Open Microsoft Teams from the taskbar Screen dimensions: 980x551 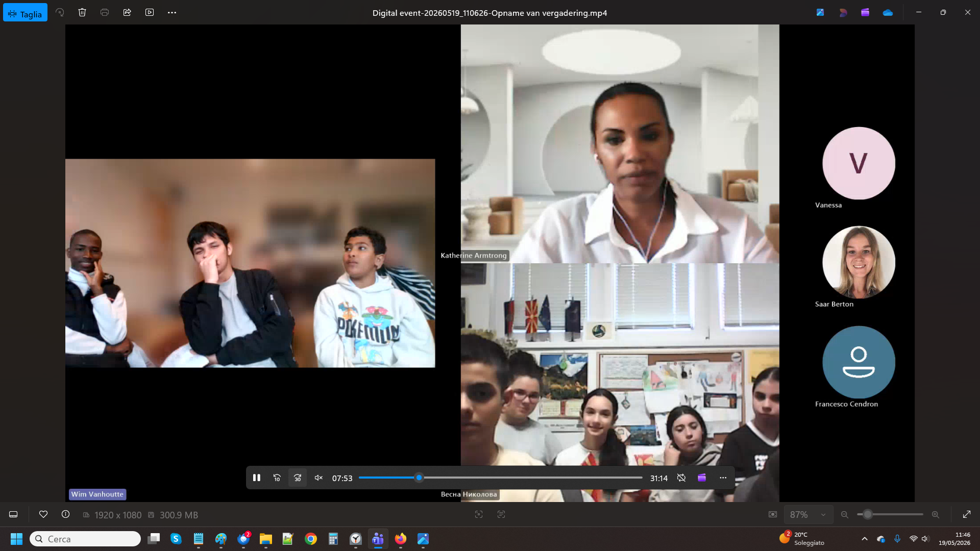[x=378, y=539]
